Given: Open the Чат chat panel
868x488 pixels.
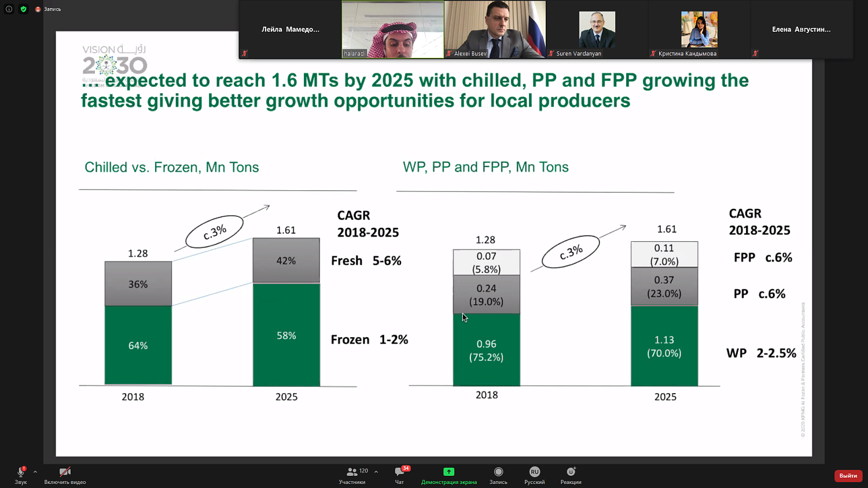Looking at the screenshot, I should 399,475.
